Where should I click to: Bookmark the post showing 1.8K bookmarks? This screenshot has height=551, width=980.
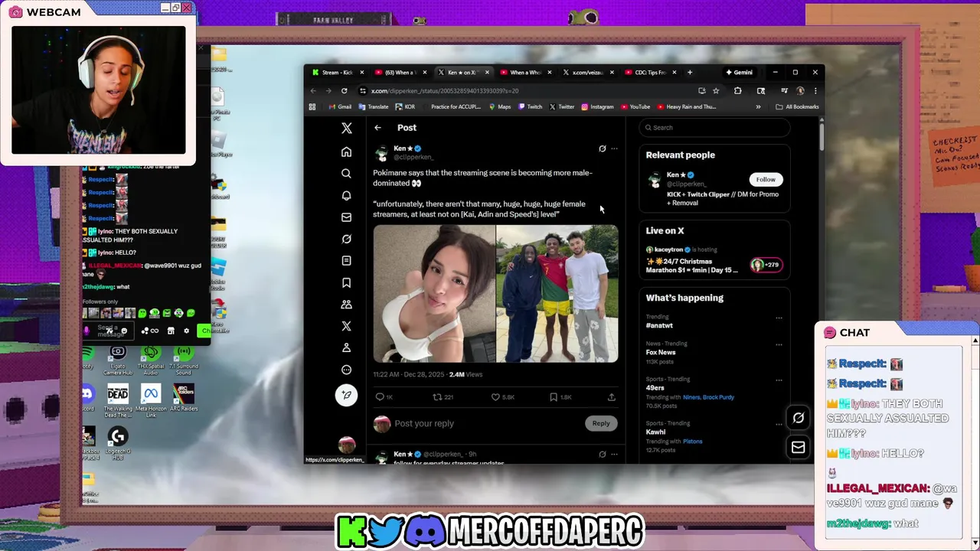click(561, 397)
